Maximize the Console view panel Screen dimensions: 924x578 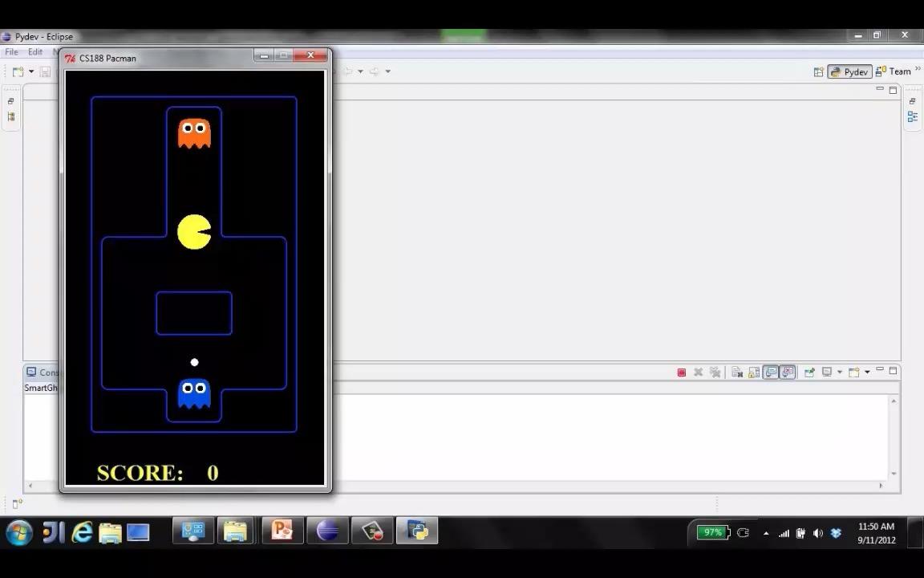[893, 370]
